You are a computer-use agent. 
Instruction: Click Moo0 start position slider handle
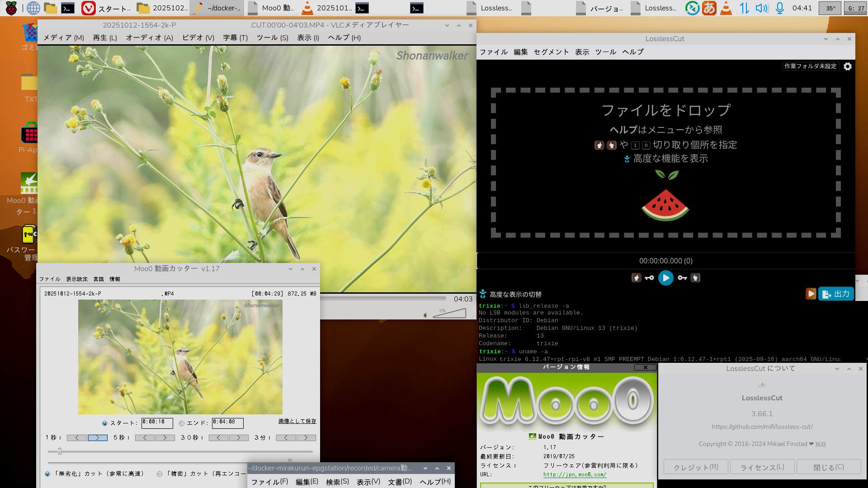(x=60, y=451)
